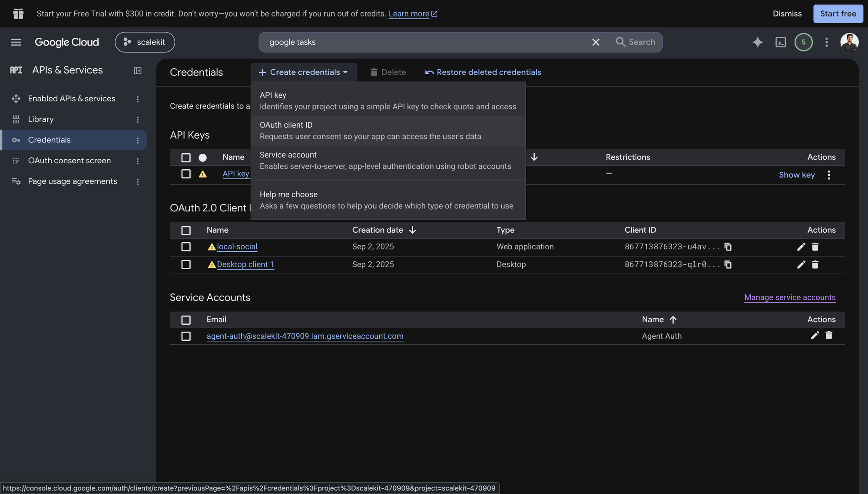Image resolution: width=868 pixels, height=494 pixels.
Task: Check the Desktop client 1 row checkbox
Action: (x=186, y=264)
